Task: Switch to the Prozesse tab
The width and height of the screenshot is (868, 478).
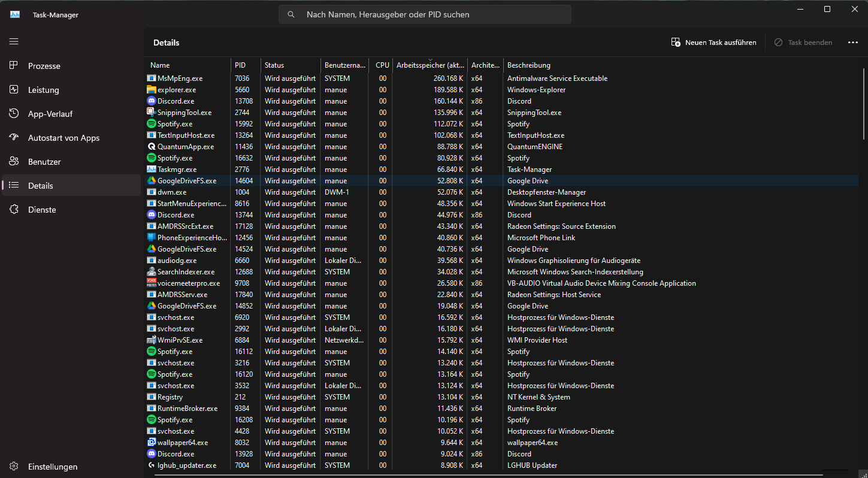Action: (71, 66)
